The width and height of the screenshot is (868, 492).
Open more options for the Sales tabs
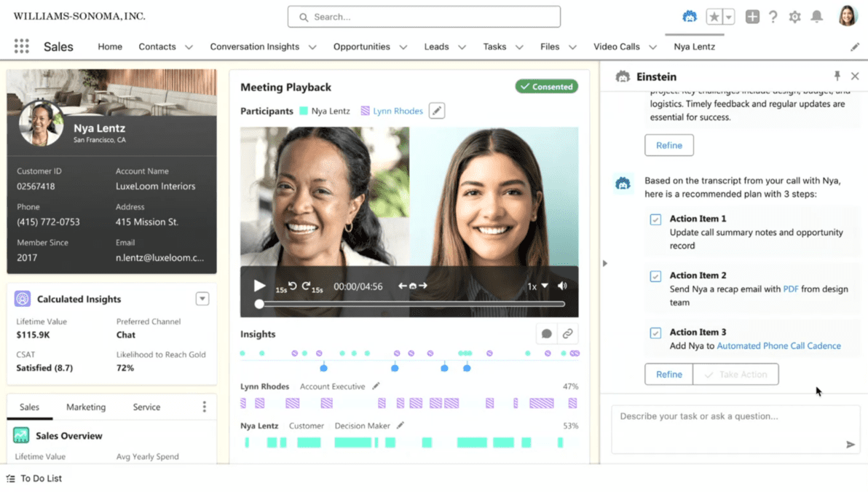[x=205, y=407]
